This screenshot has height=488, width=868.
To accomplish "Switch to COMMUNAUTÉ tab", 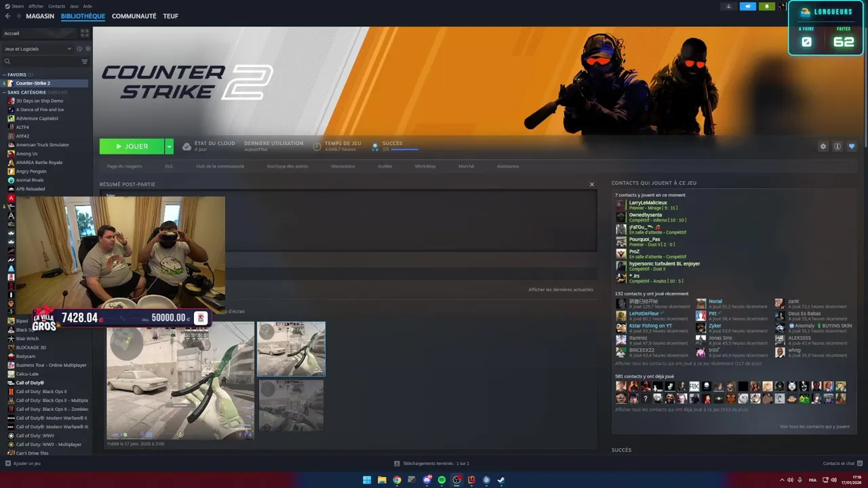I will pyautogui.click(x=134, y=16).
